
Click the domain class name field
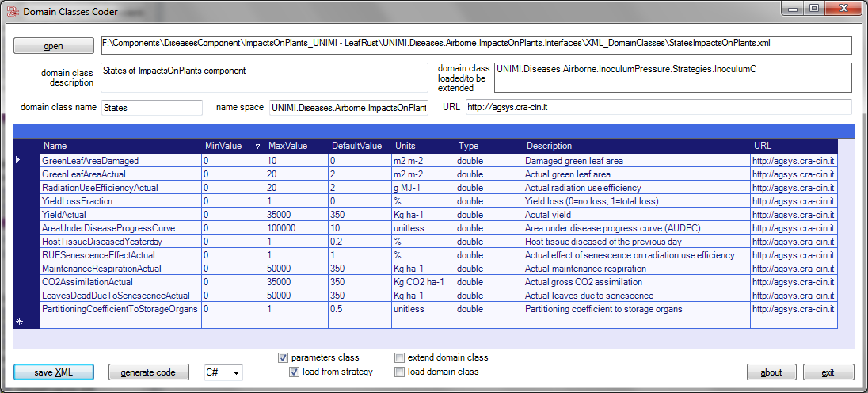pos(152,108)
